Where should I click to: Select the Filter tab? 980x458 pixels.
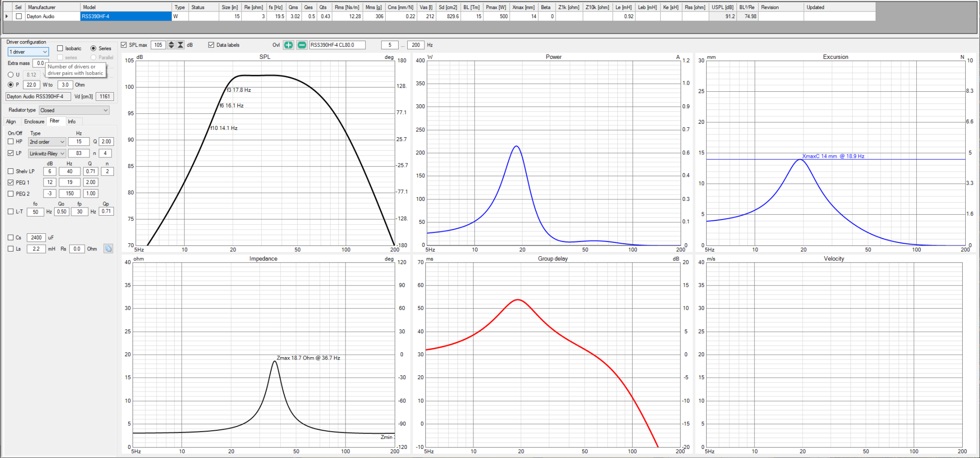(x=55, y=121)
